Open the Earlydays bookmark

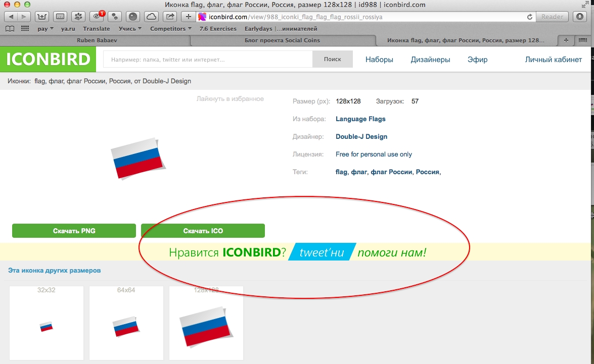click(x=281, y=29)
